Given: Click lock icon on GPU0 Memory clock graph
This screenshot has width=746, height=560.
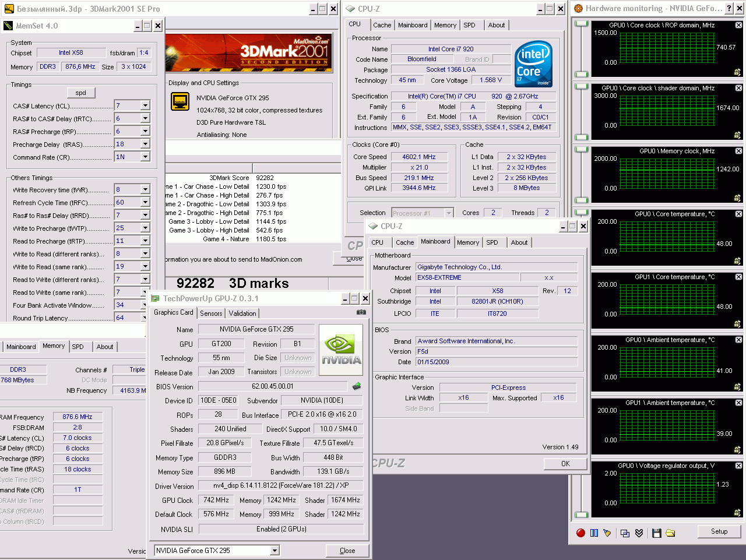Looking at the screenshot, I should click(737, 198).
